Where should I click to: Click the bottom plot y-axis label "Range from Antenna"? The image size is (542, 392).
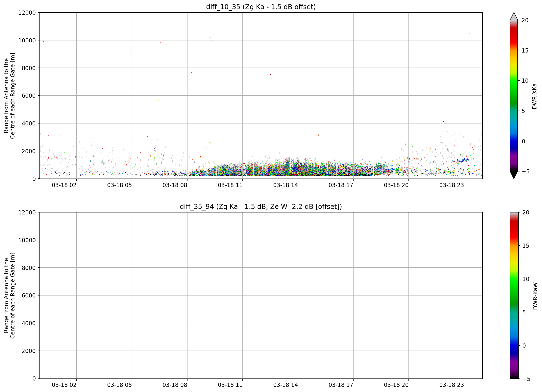[9, 295]
